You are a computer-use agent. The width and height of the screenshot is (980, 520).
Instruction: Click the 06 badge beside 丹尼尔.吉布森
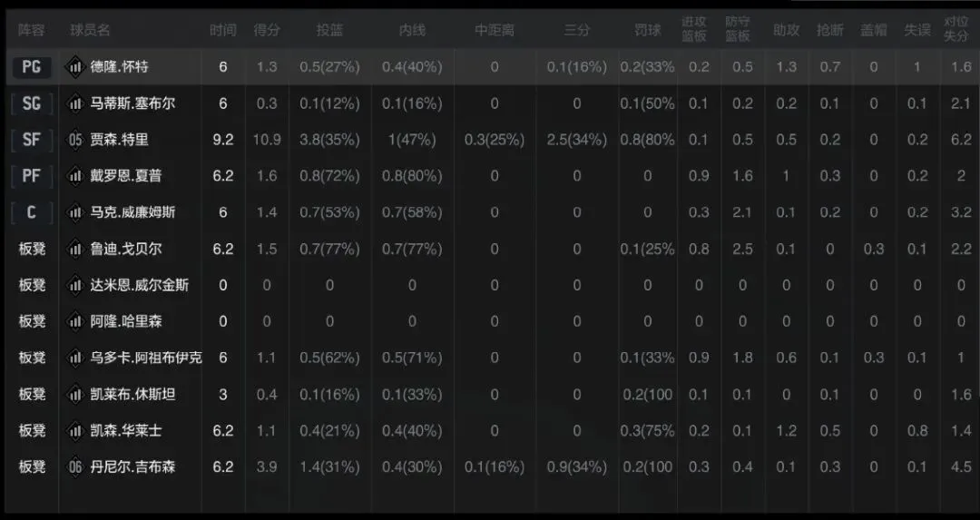click(75, 466)
